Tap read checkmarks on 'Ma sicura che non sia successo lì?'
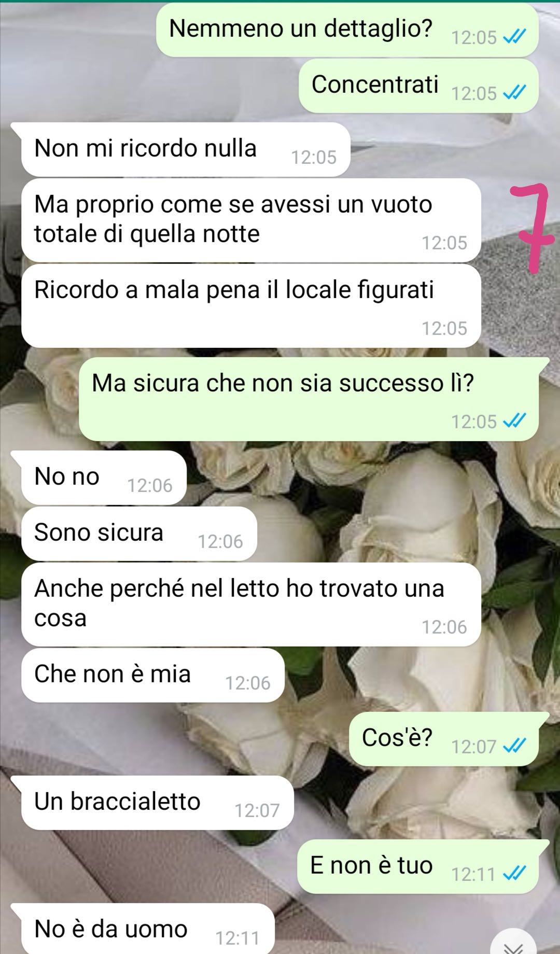The height and width of the screenshot is (954, 560). coord(515,421)
